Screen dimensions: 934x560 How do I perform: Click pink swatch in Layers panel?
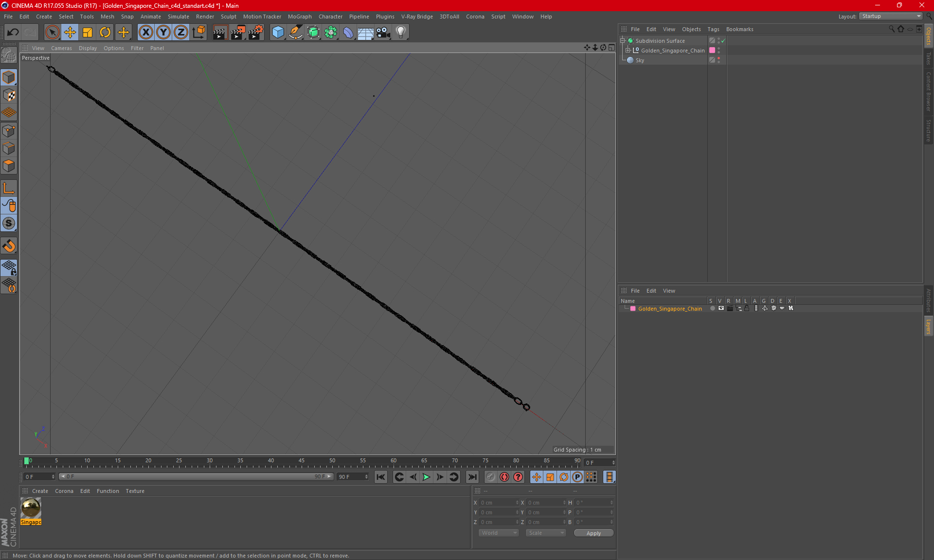tap(633, 309)
